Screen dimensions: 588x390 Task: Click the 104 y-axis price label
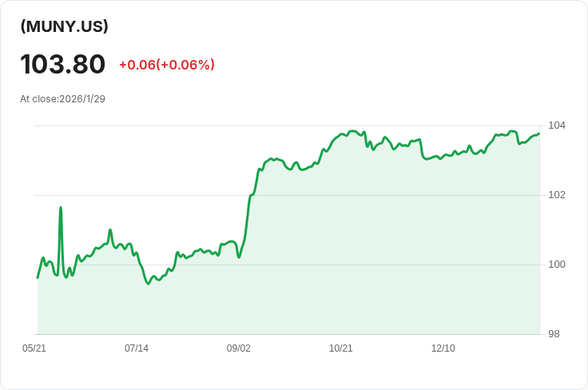[557, 125]
